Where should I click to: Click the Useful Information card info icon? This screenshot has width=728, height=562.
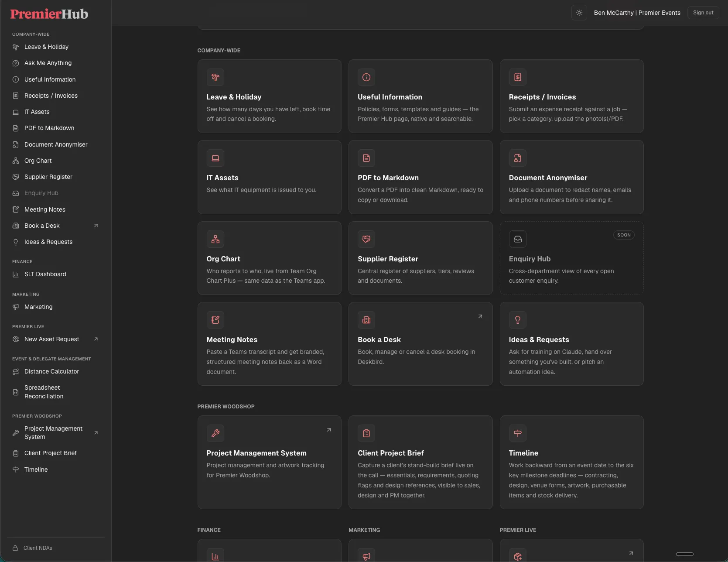(366, 77)
